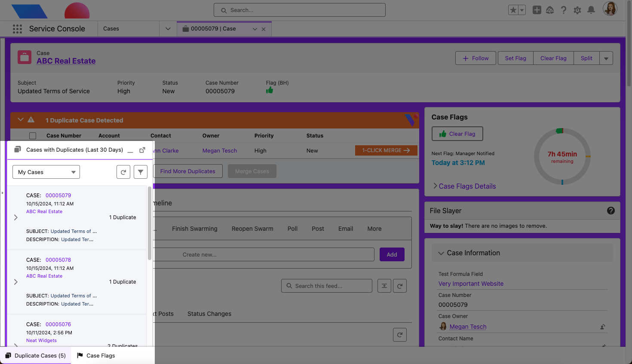Click Clear Flag in Case Flags panel
The width and height of the screenshot is (632, 364).
coord(457,134)
